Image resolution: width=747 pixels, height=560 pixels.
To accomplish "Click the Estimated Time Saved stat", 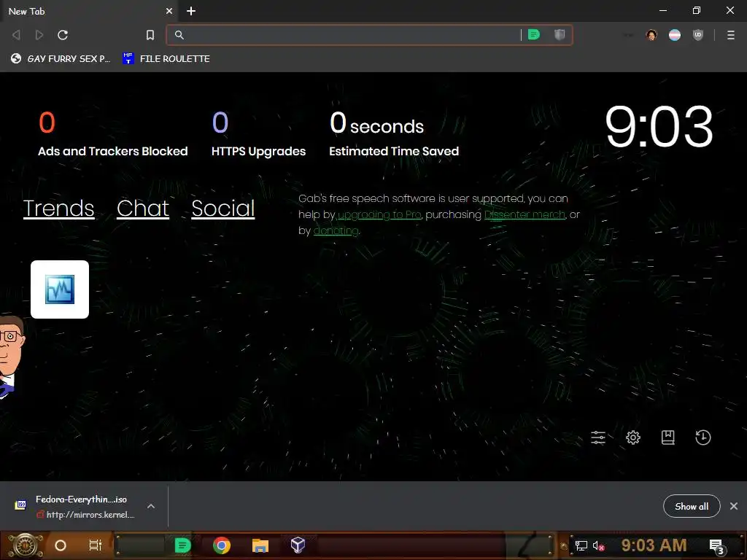I will pyautogui.click(x=393, y=134).
